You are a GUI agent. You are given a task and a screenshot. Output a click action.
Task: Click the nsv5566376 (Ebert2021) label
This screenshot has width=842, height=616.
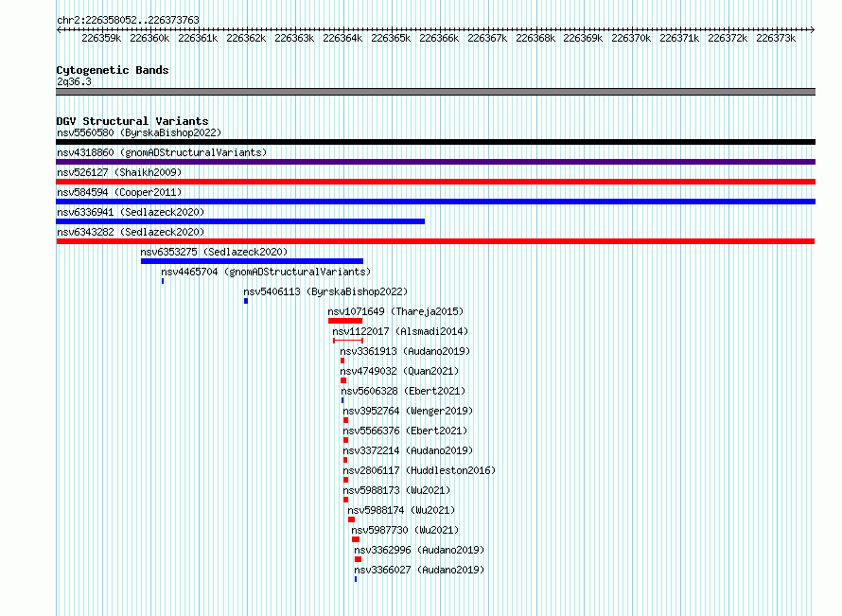point(405,431)
